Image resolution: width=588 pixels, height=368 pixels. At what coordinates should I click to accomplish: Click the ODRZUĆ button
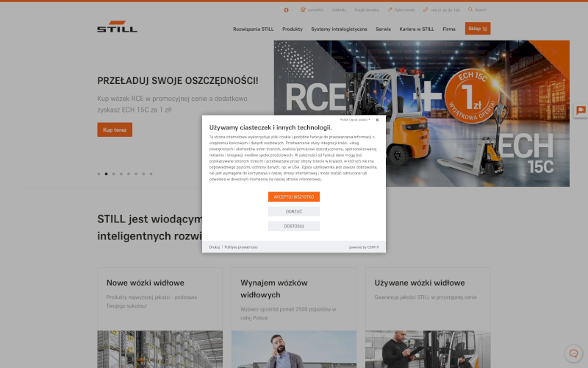click(294, 211)
